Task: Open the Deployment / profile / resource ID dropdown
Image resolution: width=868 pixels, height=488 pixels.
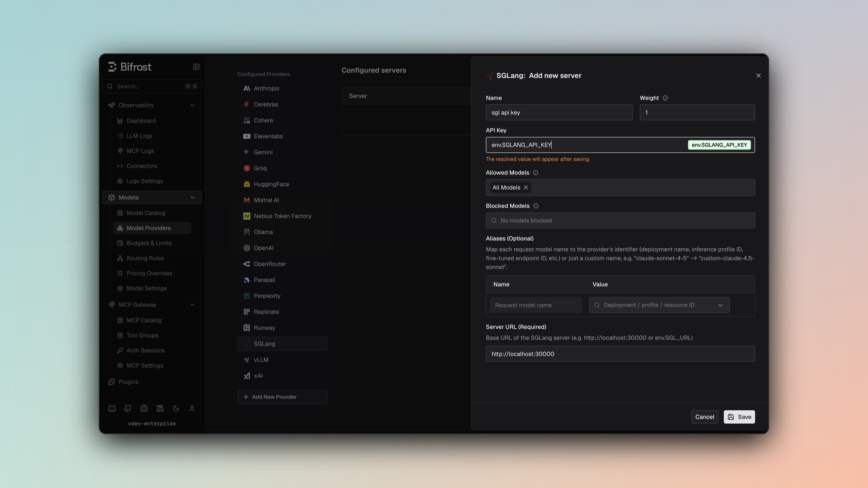Action: [659, 305]
